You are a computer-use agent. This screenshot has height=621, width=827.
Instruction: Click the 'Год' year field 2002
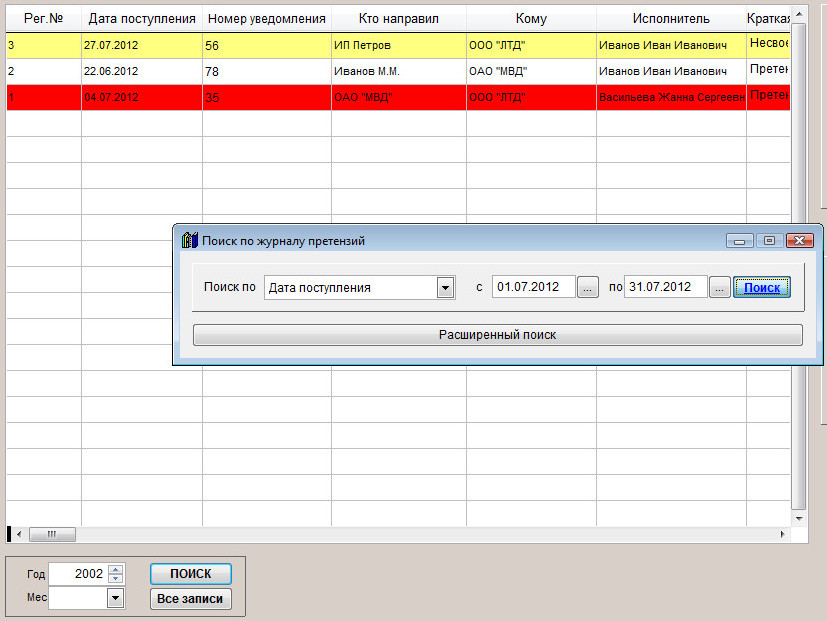(x=78, y=574)
